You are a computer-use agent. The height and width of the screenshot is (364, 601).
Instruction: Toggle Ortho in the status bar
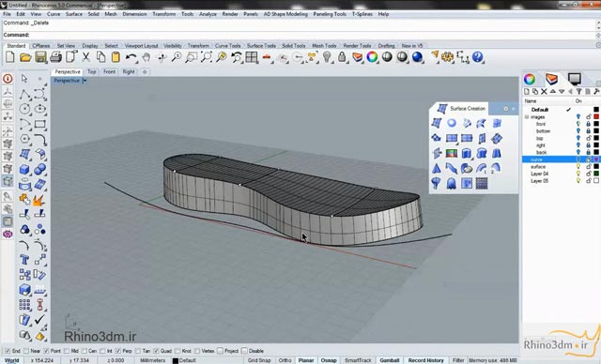[285, 360]
